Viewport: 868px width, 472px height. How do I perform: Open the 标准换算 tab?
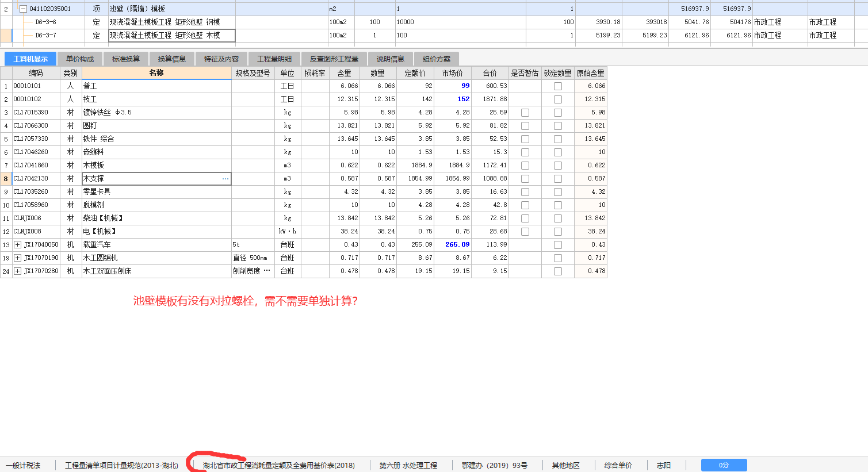[x=126, y=59]
